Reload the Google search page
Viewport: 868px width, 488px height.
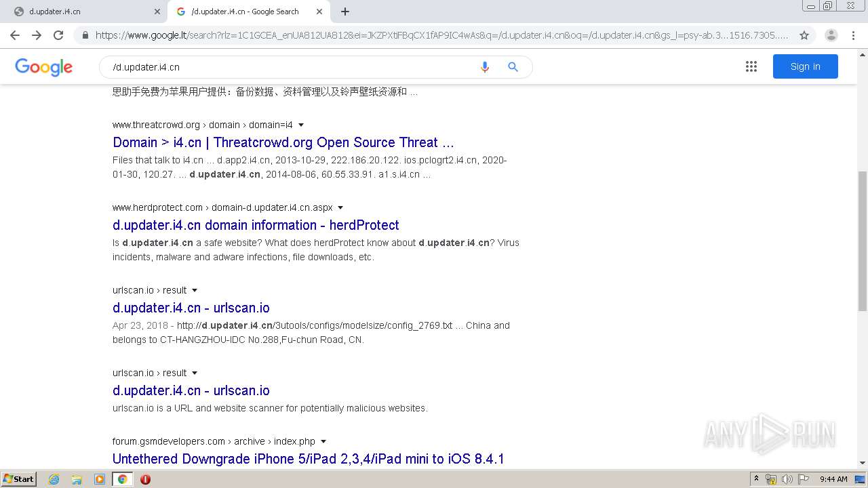point(58,35)
